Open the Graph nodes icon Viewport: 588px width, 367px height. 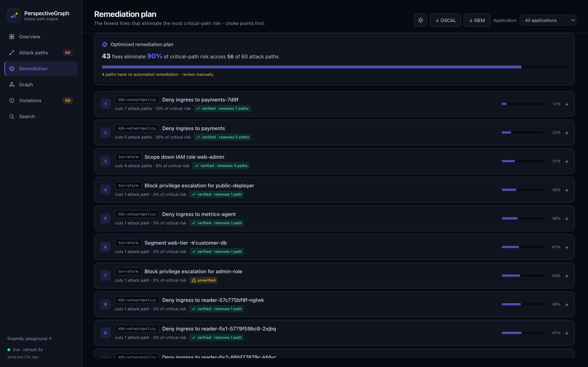pyautogui.click(x=12, y=84)
